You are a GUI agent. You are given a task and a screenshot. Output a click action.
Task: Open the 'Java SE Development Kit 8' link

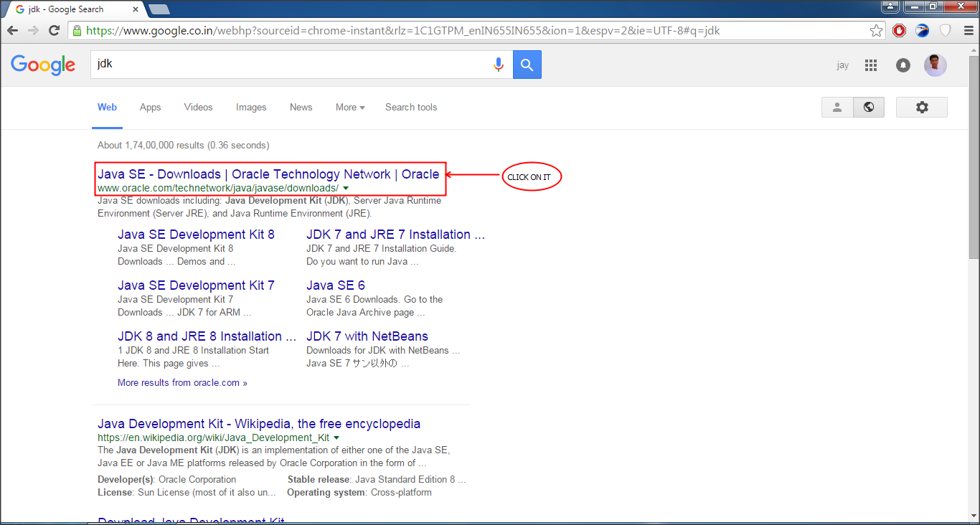196,235
